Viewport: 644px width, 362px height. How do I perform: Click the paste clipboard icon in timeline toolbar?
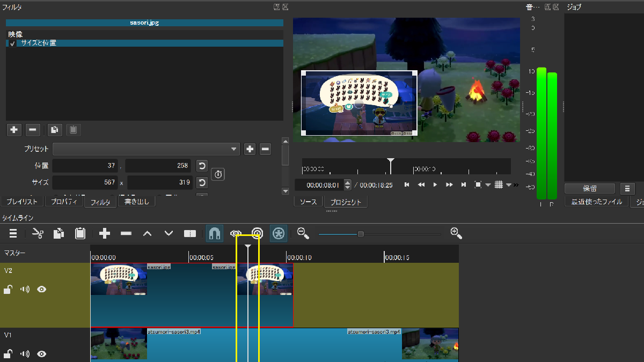coord(80,233)
